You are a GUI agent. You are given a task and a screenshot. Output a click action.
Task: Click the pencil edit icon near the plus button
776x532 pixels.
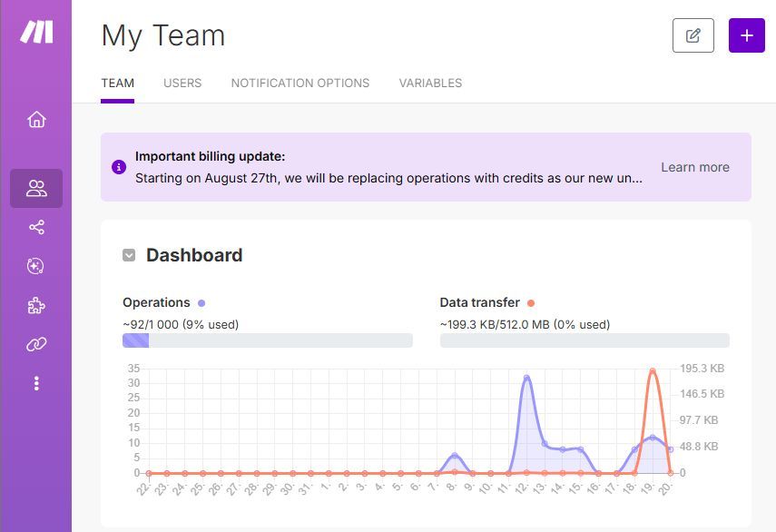[693, 35]
